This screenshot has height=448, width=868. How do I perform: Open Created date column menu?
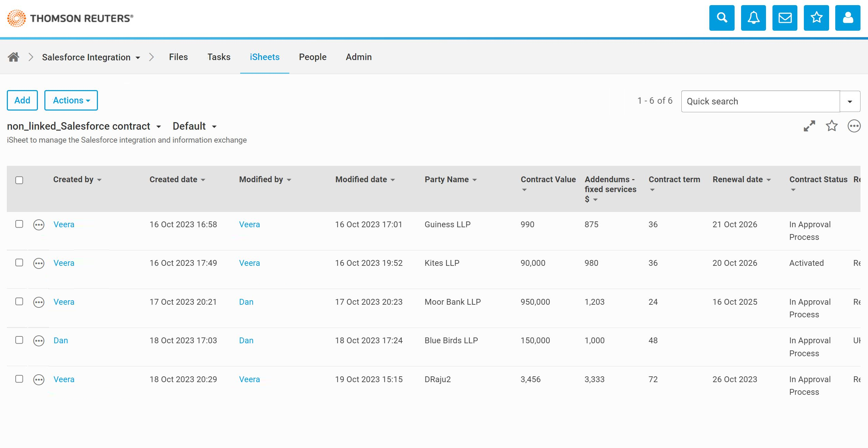pos(203,180)
